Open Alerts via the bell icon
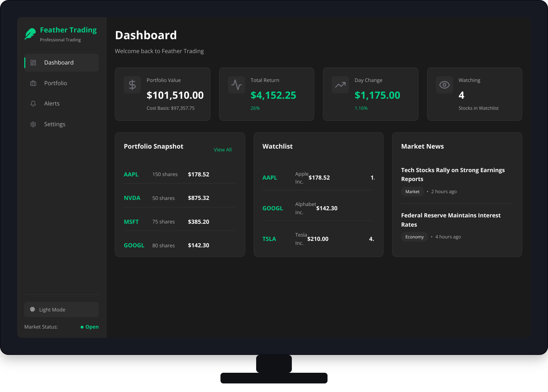Image resolution: width=548 pixels, height=392 pixels. [33, 103]
